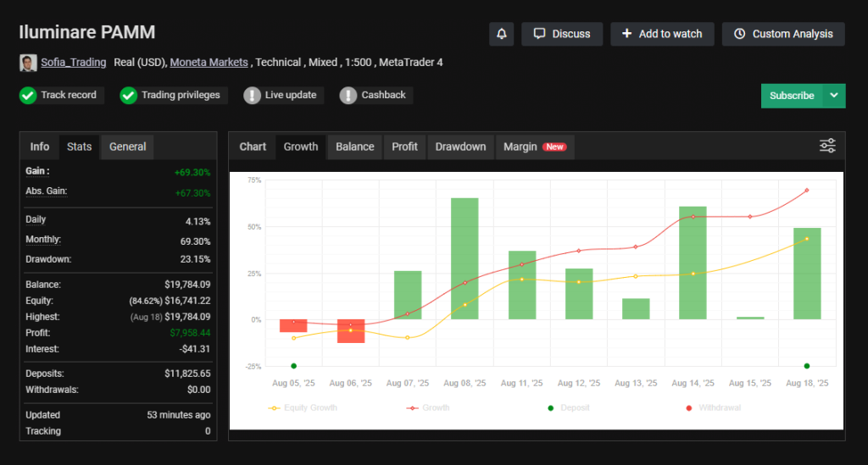Expand the Subscribe dropdown arrow

pos(834,96)
